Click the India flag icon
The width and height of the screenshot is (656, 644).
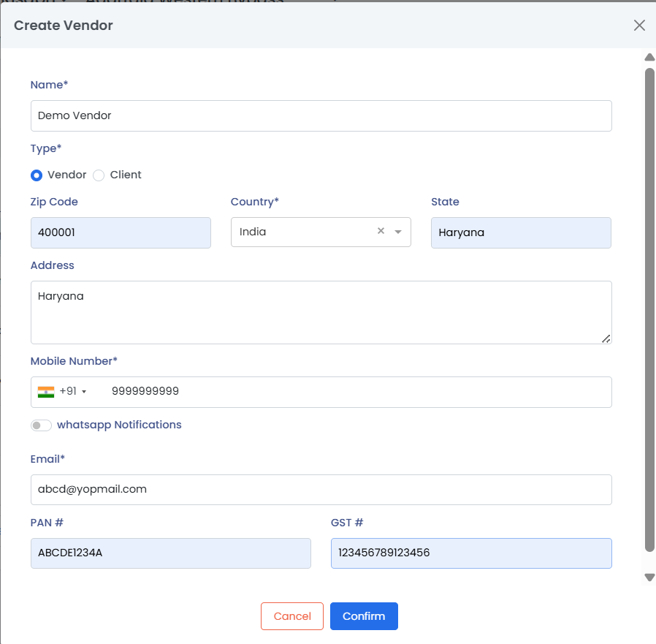click(x=46, y=392)
